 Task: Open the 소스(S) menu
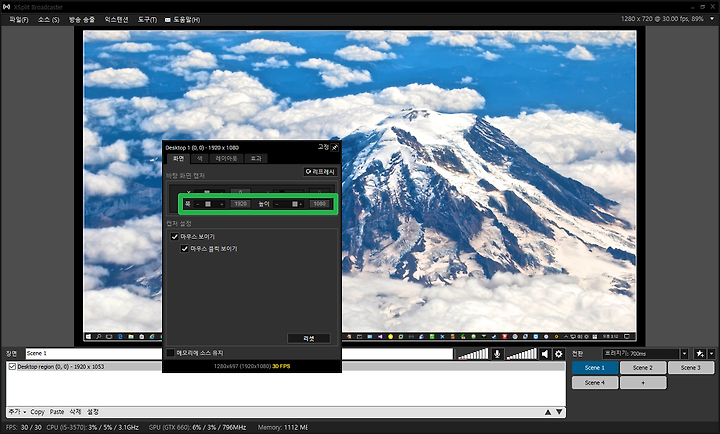point(48,20)
